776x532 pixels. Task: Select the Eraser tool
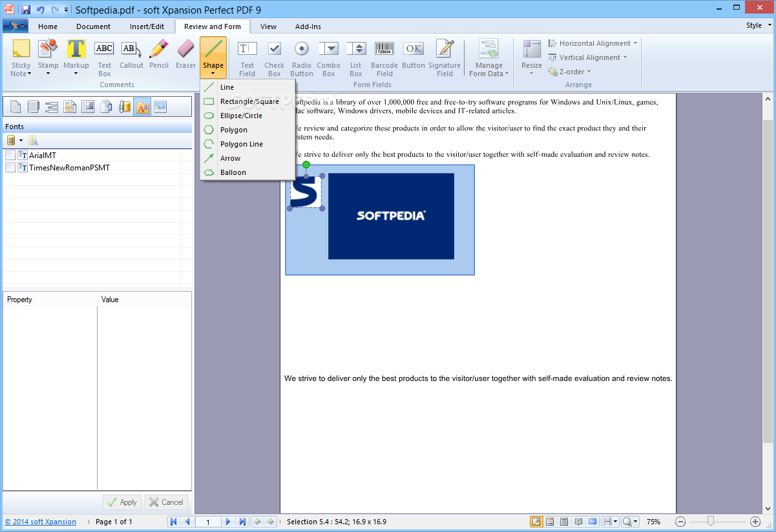pyautogui.click(x=185, y=54)
